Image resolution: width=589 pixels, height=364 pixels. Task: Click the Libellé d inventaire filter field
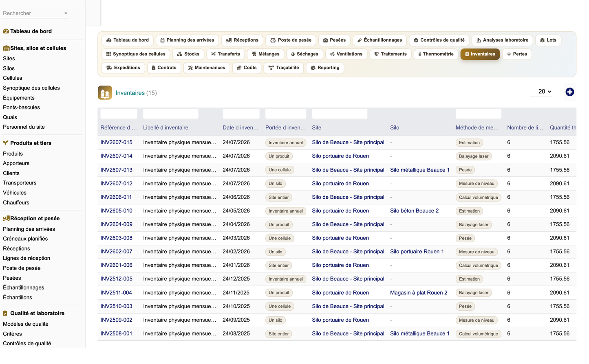[170, 114]
